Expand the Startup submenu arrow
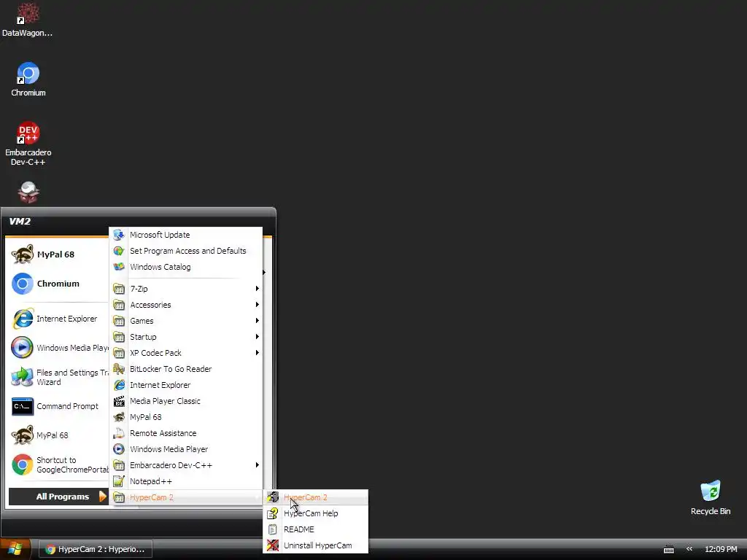747x560 pixels. pos(258,337)
